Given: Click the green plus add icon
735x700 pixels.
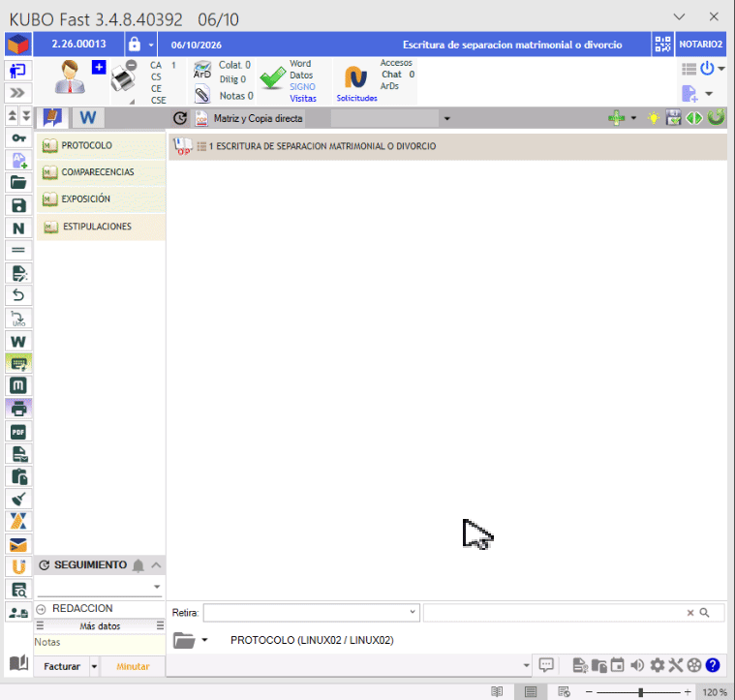Looking at the screenshot, I should pos(617,118).
